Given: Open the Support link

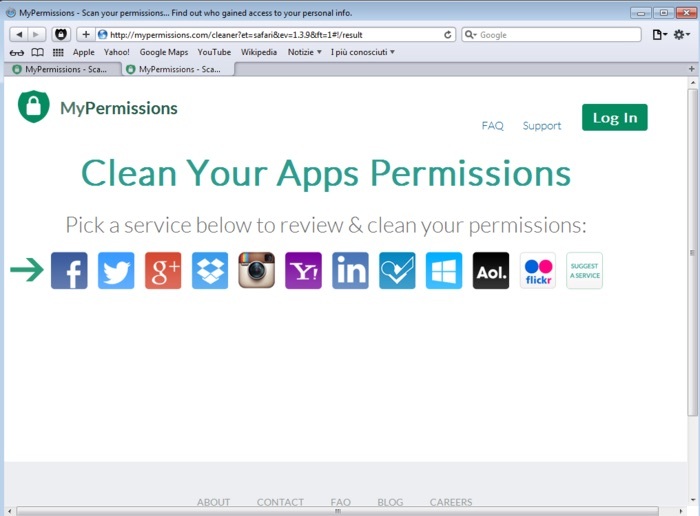Looking at the screenshot, I should (x=542, y=126).
